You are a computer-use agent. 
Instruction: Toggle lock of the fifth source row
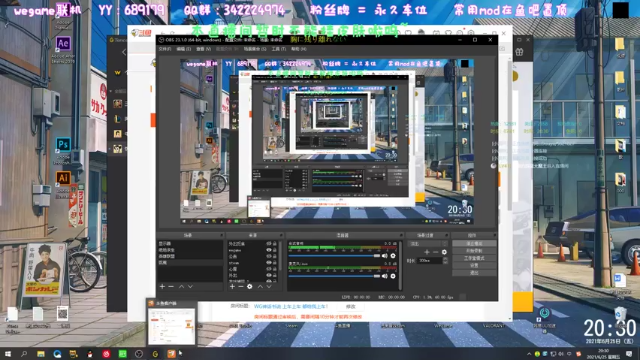275,269
